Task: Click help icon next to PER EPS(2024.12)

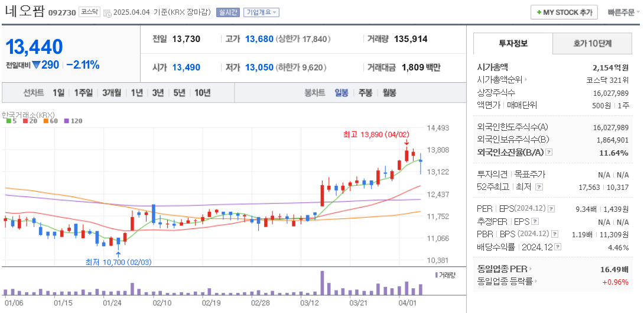Action: pyautogui.click(x=552, y=208)
